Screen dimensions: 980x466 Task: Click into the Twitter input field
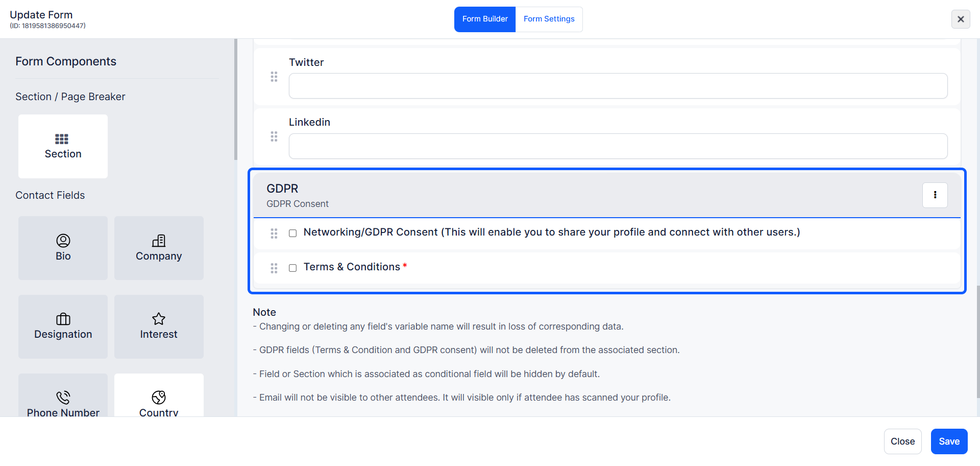[x=618, y=86]
